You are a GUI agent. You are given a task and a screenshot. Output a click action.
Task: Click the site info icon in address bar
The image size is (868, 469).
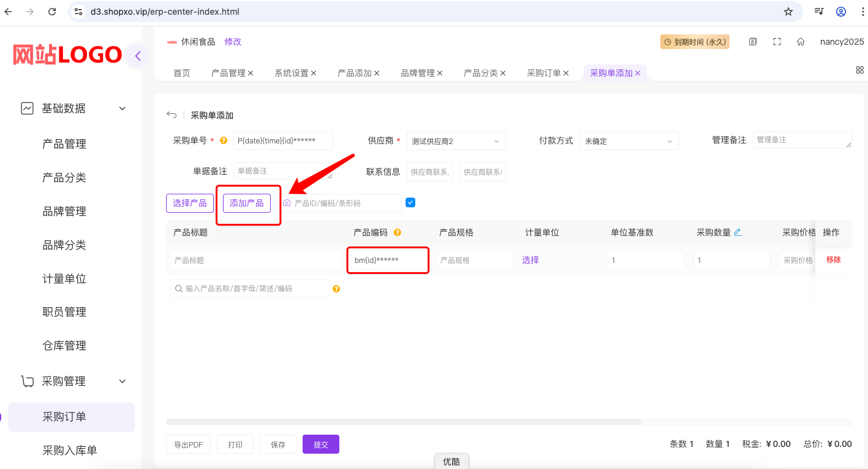(78, 12)
